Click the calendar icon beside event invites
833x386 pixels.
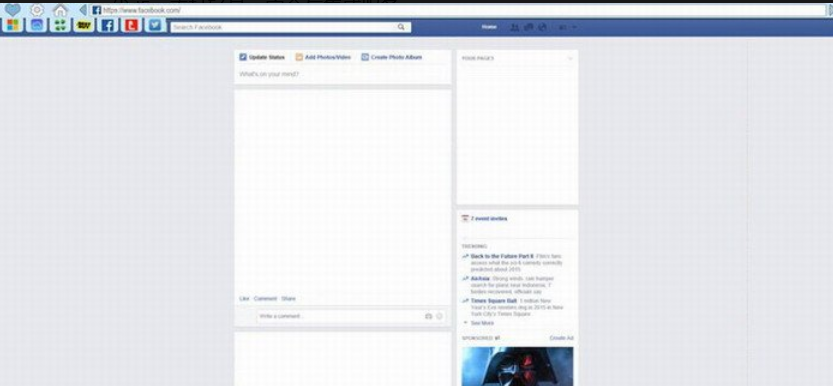pyautogui.click(x=465, y=218)
